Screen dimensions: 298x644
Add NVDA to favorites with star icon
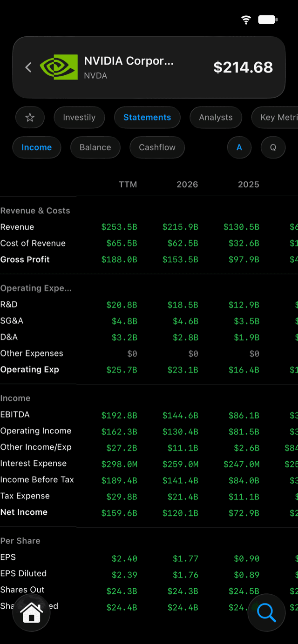point(30,118)
